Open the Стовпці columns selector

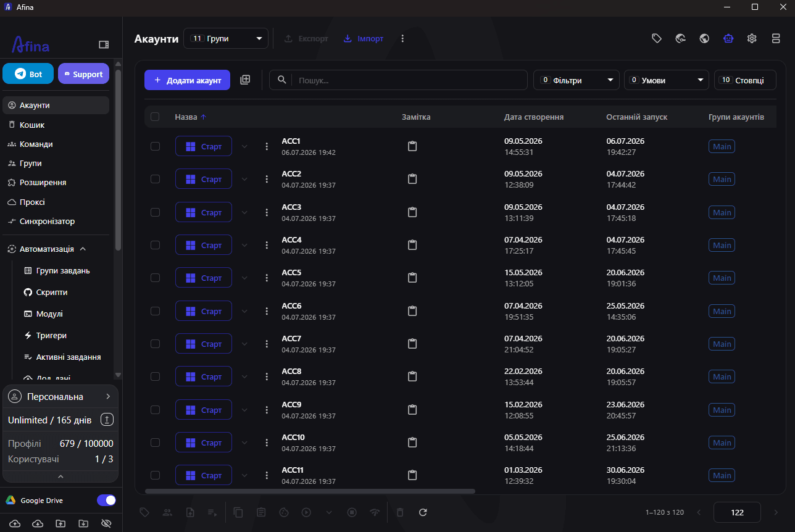[745, 80]
